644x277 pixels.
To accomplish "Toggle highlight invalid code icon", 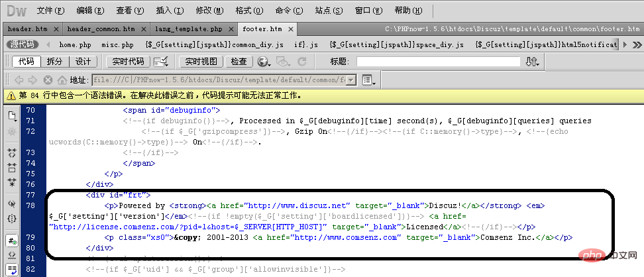I will 12,255.
